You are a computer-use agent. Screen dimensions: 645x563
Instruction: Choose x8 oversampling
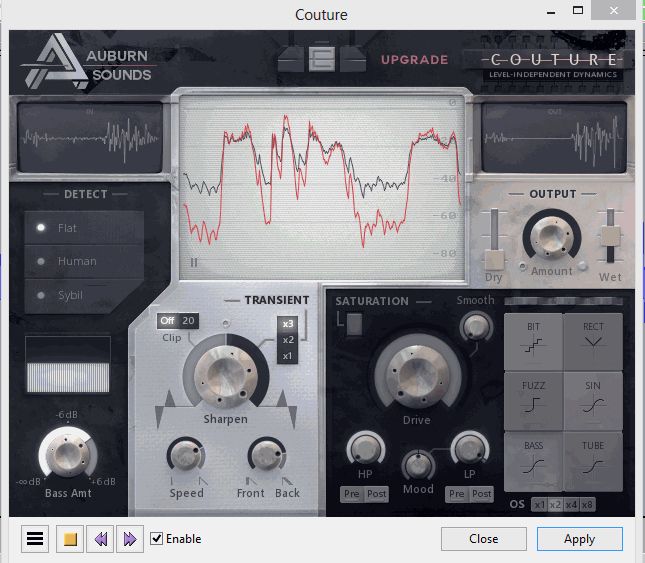pos(587,505)
